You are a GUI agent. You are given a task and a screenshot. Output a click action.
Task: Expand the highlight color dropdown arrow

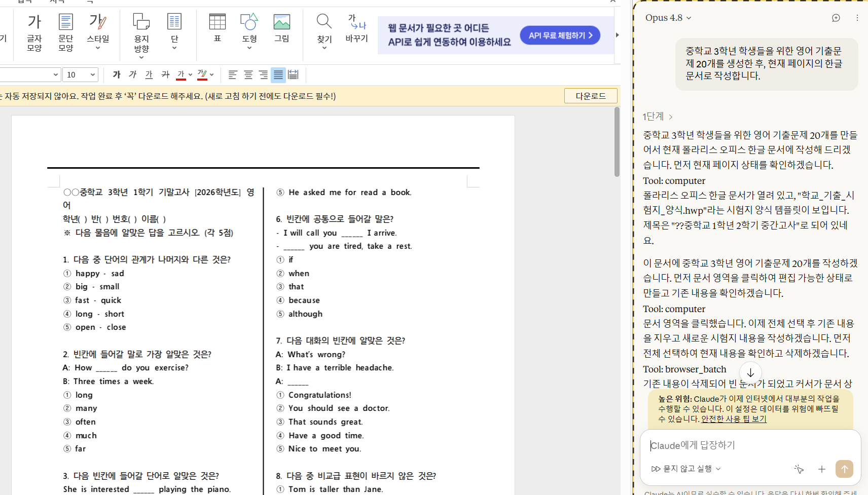click(211, 74)
